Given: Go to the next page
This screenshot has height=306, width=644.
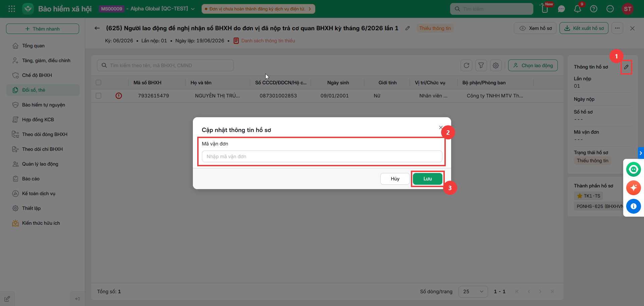Looking at the screenshot, I should pyautogui.click(x=540, y=292).
